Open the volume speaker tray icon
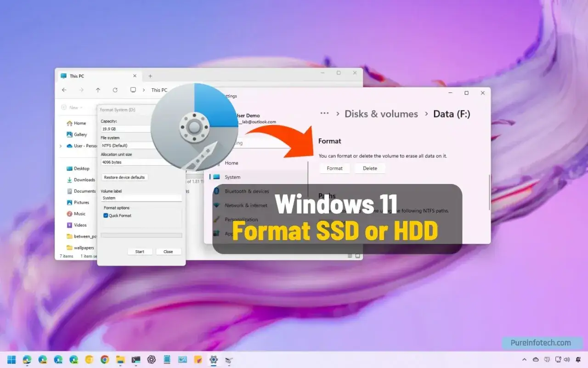Image resolution: width=588 pixels, height=368 pixels. 566,360
